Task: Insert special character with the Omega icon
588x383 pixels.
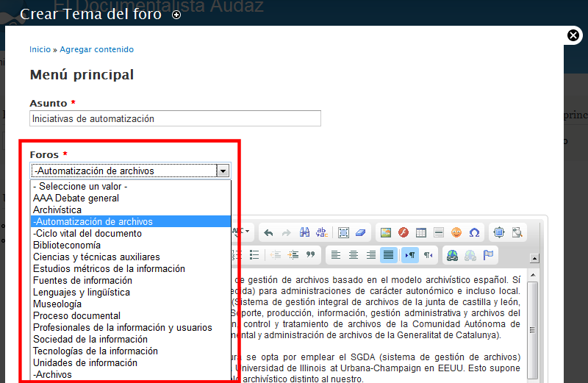Action: 475,232
